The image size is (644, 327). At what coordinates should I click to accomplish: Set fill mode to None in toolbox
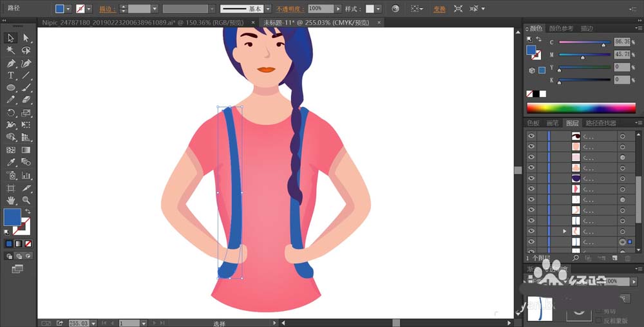coord(28,244)
